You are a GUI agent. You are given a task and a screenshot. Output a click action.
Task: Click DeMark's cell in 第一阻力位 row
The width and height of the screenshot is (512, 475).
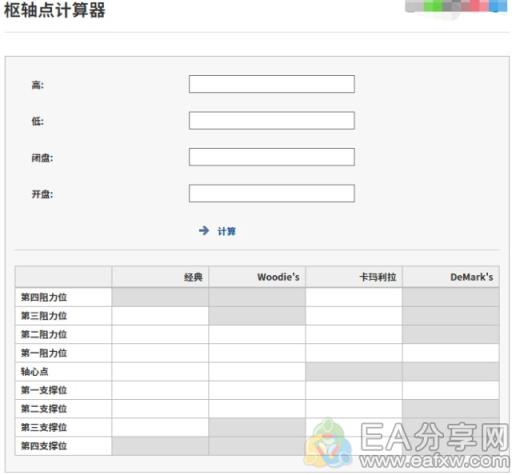[x=451, y=353]
